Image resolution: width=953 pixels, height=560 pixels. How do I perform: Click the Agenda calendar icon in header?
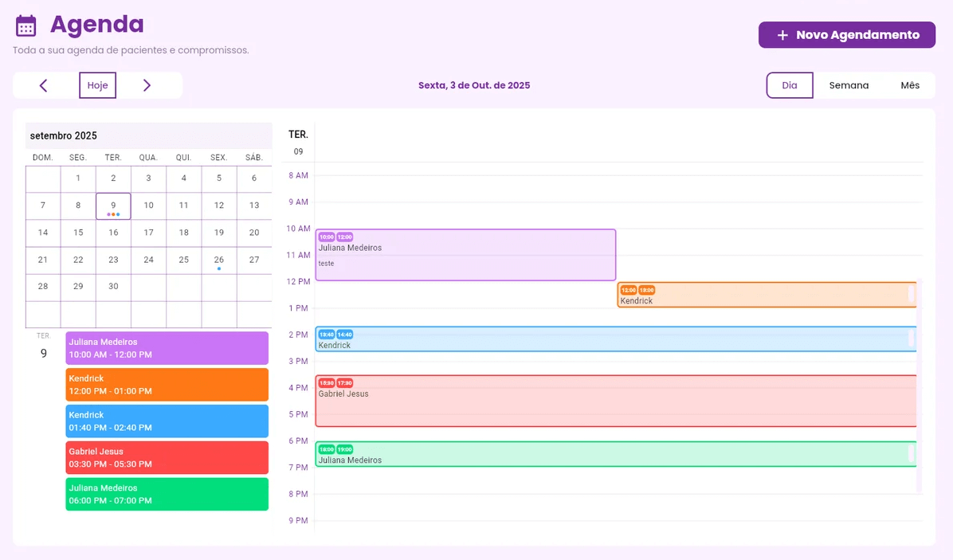tap(26, 25)
